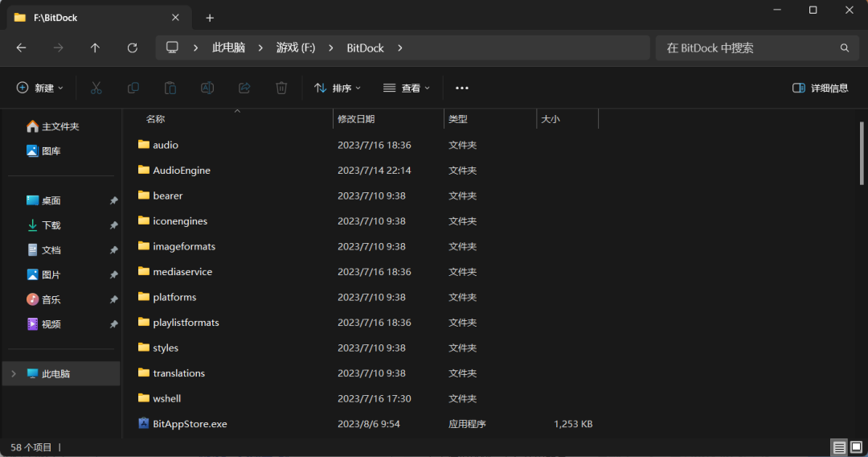Refresh the BitDock folder view
The width and height of the screenshot is (868, 457).
[133, 48]
